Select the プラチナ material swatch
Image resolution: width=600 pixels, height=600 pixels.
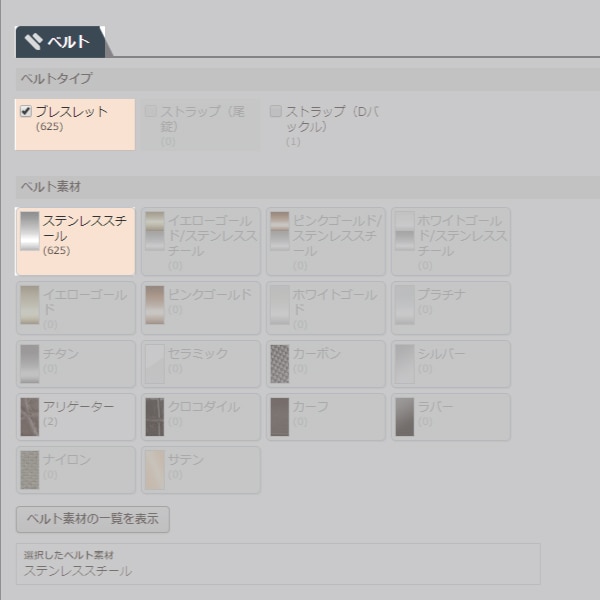(x=405, y=305)
